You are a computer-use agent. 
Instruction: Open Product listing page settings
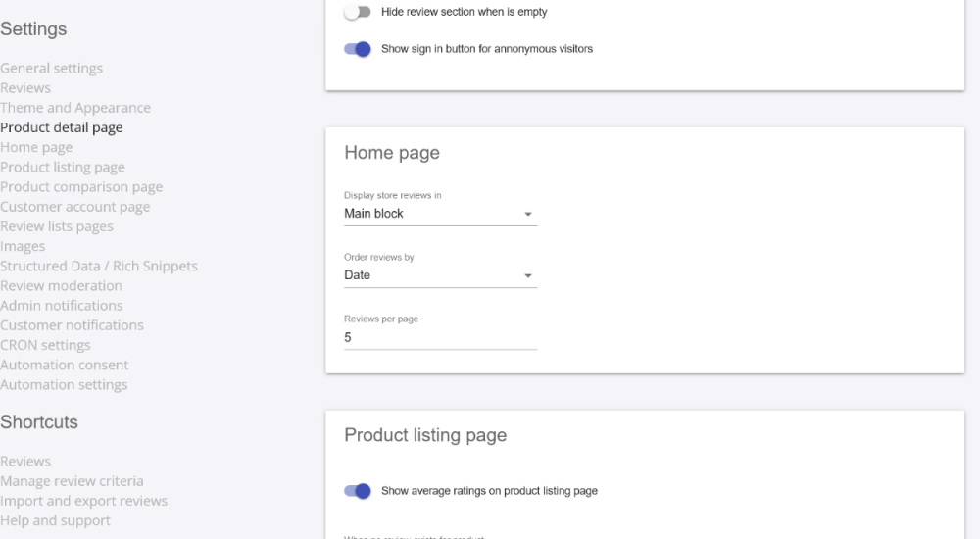(x=63, y=168)
